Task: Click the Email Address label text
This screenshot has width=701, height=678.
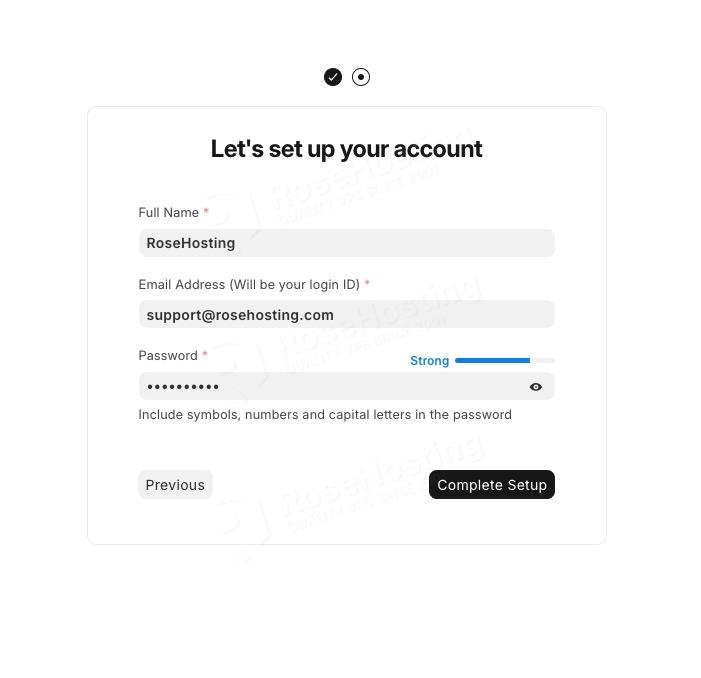Action: click(x=182, y=284)
